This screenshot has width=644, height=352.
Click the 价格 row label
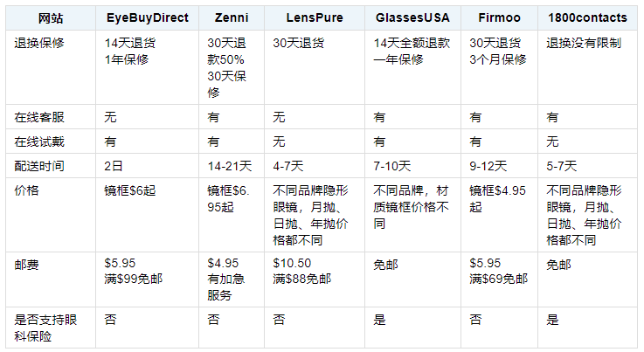(26, 190)
